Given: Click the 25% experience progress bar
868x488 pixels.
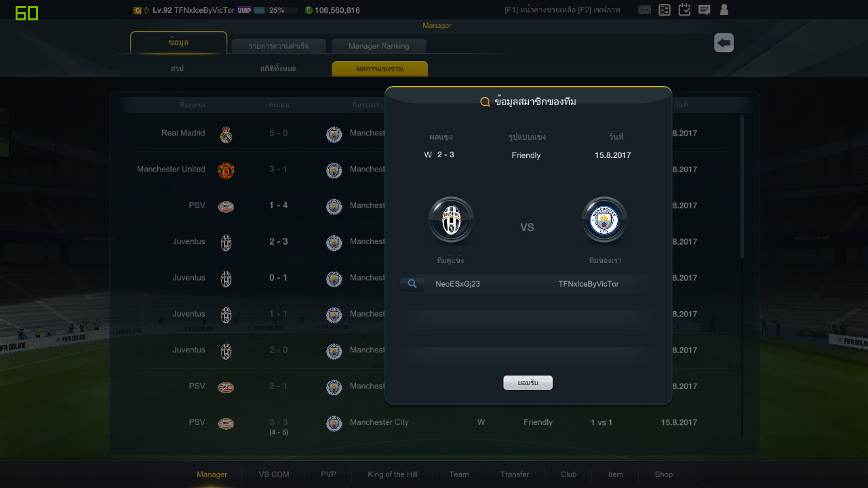Looking at the screenshot, I should (275, 10).
